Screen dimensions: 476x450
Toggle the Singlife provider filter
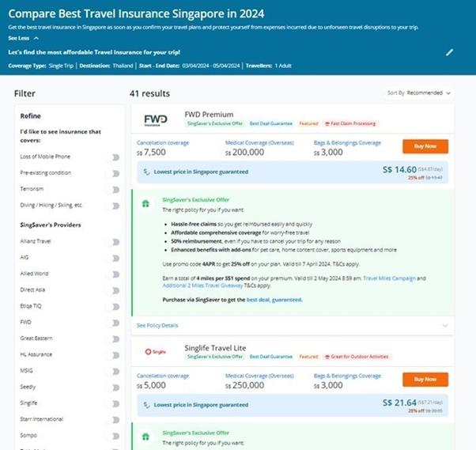[x=115, y=403]
